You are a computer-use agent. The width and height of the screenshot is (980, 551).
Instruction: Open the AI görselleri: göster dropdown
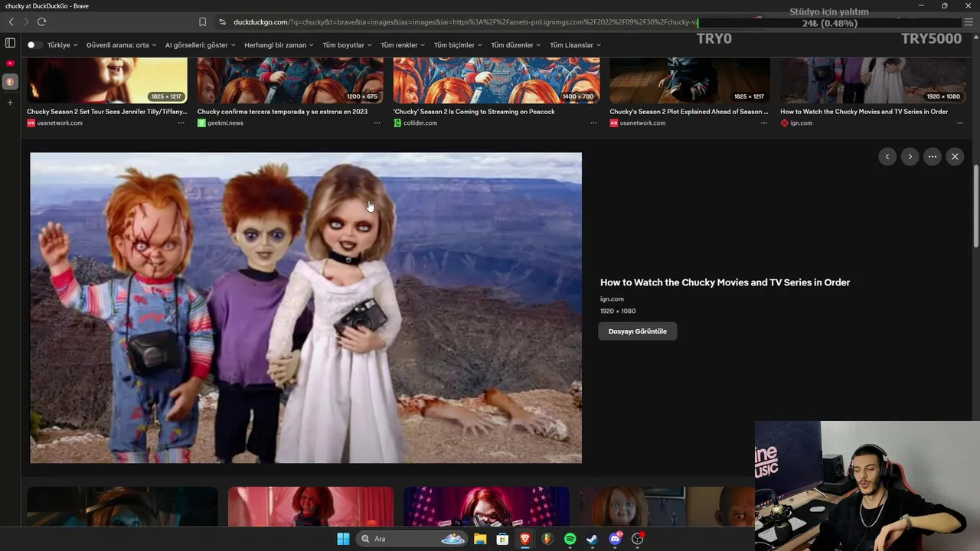(201, 45)
